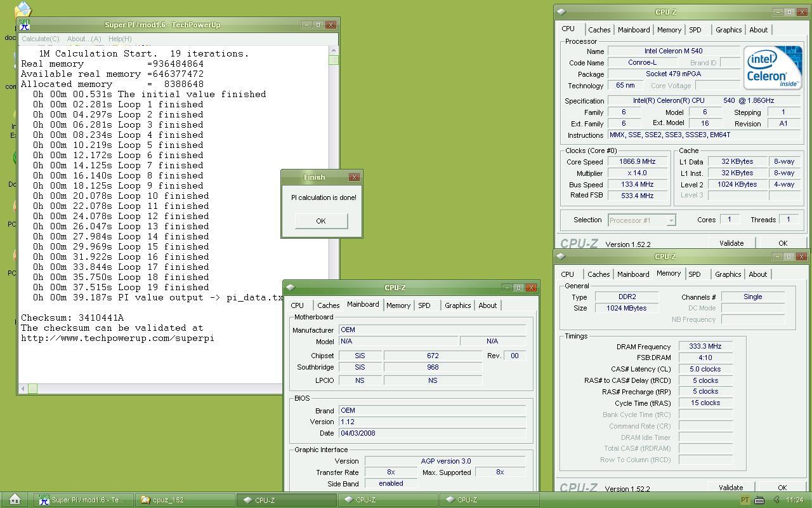Click OK in the Memory CPU-Z window
Image resolution: width=812 pixels, height=508 pixels.
pos(782,488)
